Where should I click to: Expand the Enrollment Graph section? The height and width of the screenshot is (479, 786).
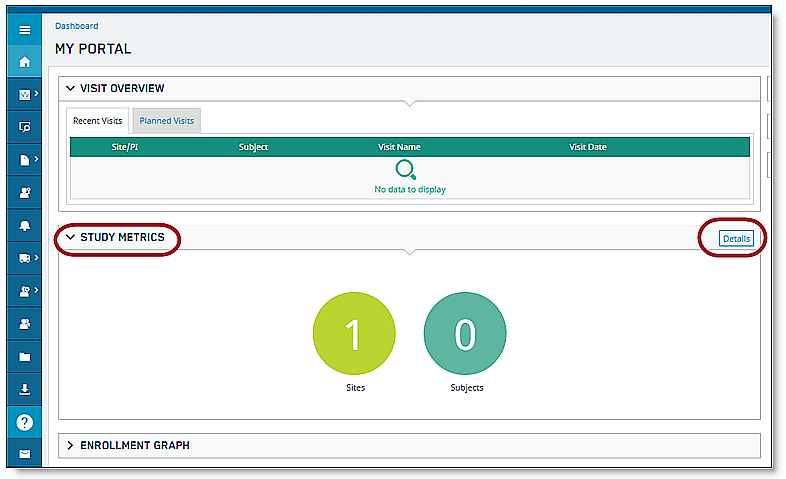tap(71, 445)
